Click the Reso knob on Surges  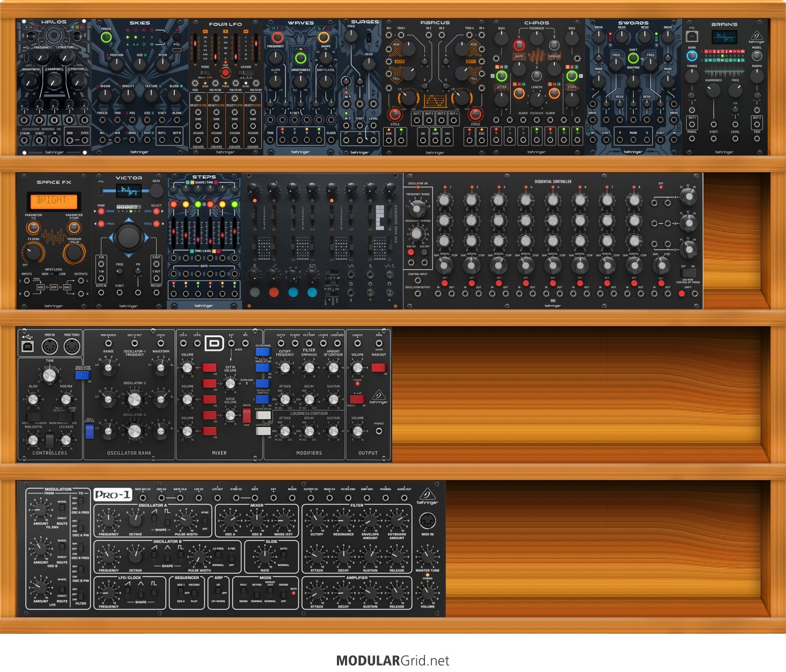click(369, 64)
